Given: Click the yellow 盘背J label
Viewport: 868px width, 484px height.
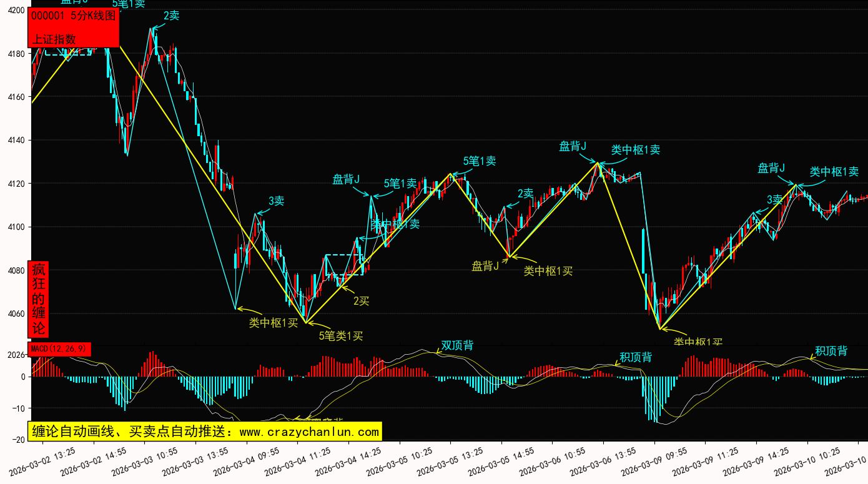Looking at the screenshot, I should tap(485, 267).
